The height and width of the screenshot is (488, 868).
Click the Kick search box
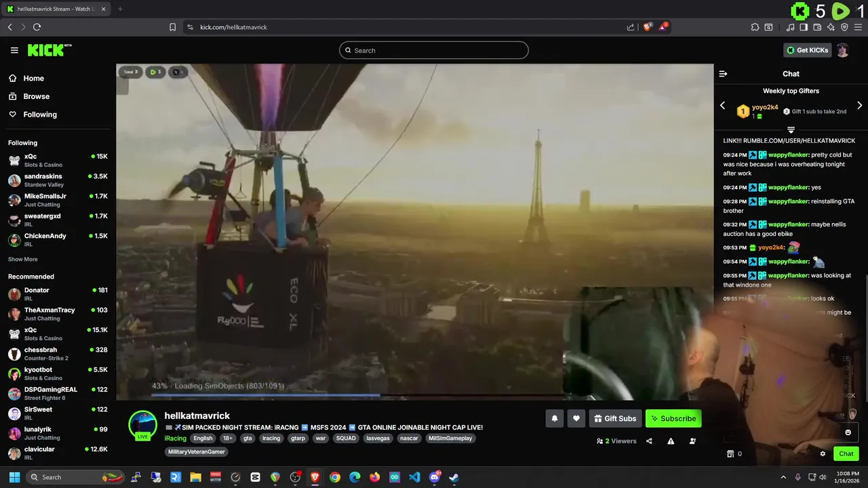[434, 50]
